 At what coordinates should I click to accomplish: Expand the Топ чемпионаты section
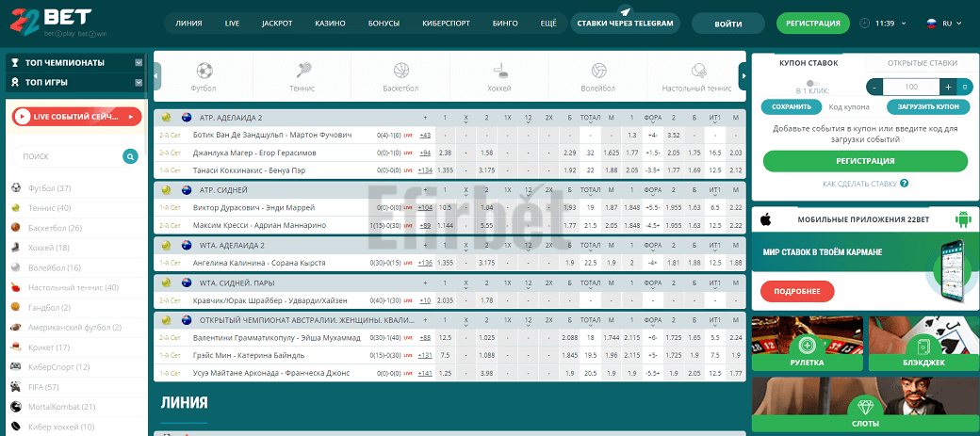[x=139, y=63]
